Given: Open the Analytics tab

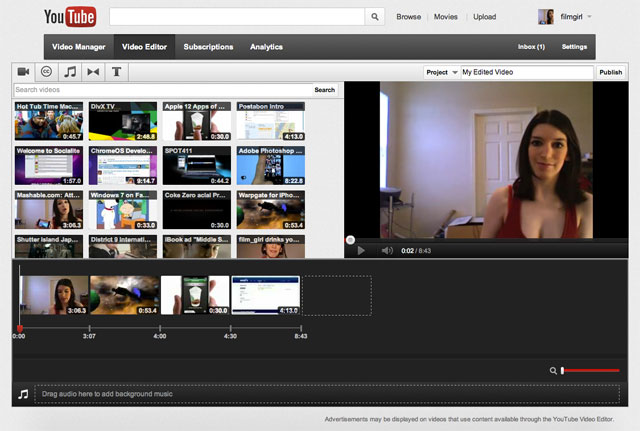Looking at the screenshot, I should click(x=266, y=47).
